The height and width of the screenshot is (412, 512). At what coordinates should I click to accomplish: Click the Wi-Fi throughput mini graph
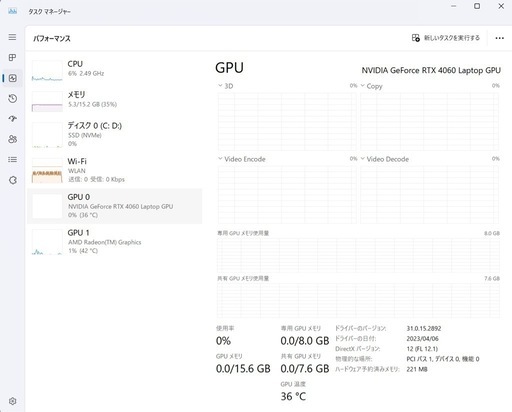[x=47, y=170]
